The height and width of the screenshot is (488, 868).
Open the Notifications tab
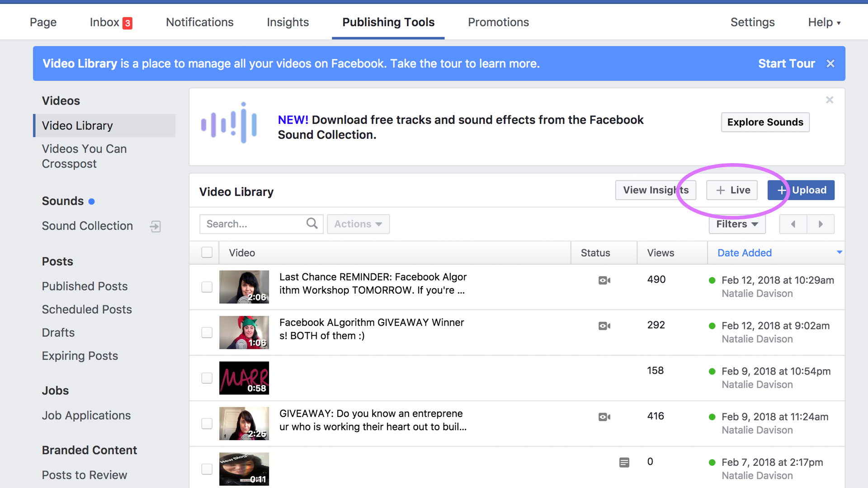click(x=199, y=22)
